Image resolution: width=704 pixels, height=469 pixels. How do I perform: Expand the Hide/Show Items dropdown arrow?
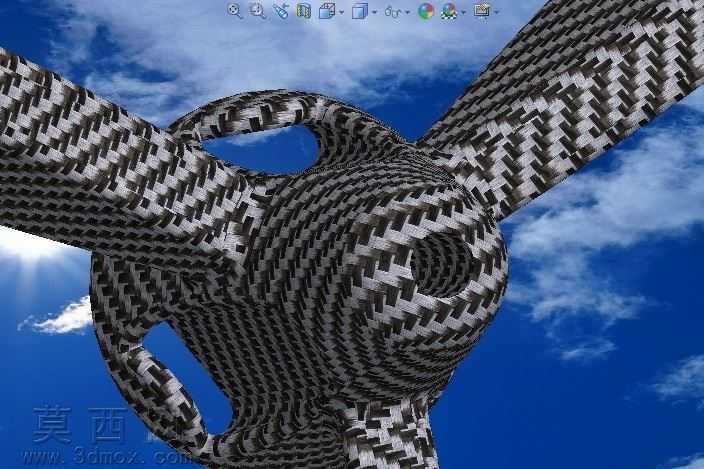(x=407, y=12)
